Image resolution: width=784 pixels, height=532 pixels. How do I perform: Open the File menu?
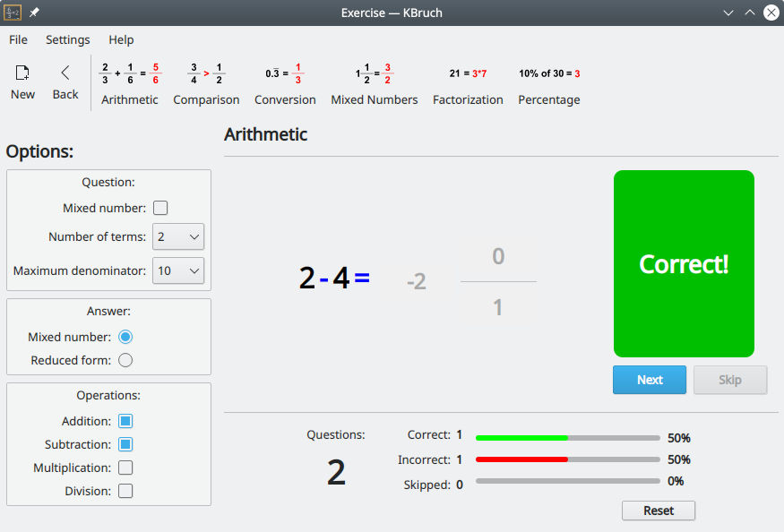(x=18, y=39)
